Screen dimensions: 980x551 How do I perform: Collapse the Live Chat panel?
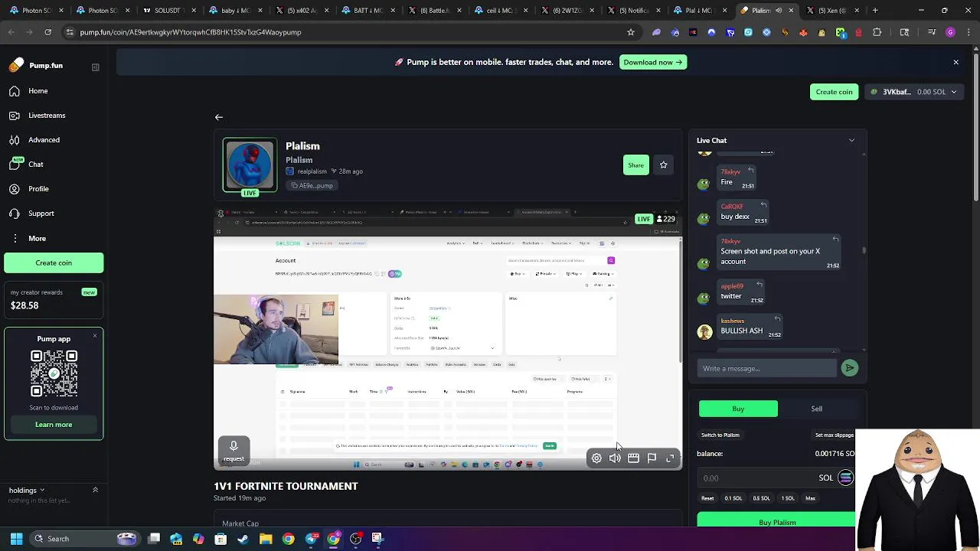851,141
